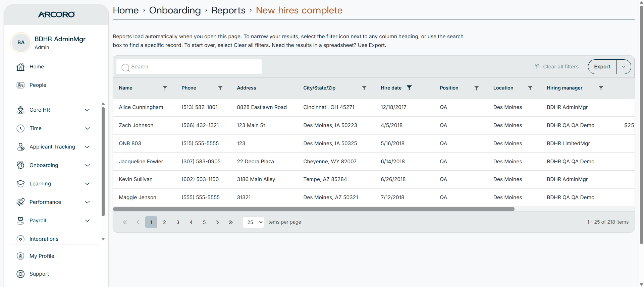Image resolution: width=644 pixels, height=287 pixels.
Task: Expand the Onboarding menu chevron
Action: click(x=87, y=165)
